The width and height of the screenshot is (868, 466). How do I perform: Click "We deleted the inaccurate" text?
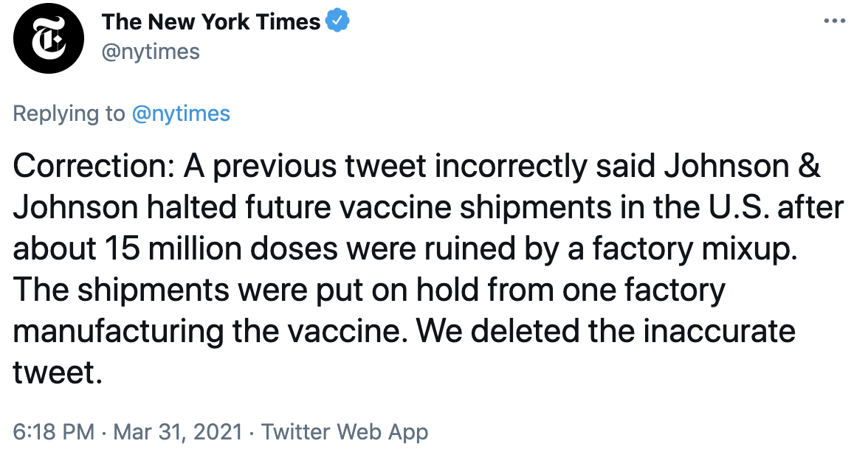point(605,332)
